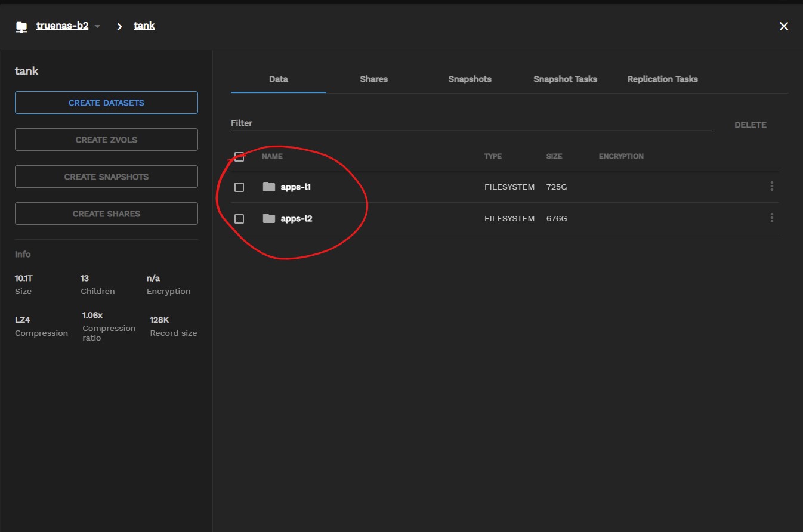Click the 13 Children info value
The height and width of the screenshot is (532, 803).
point(85,278)
